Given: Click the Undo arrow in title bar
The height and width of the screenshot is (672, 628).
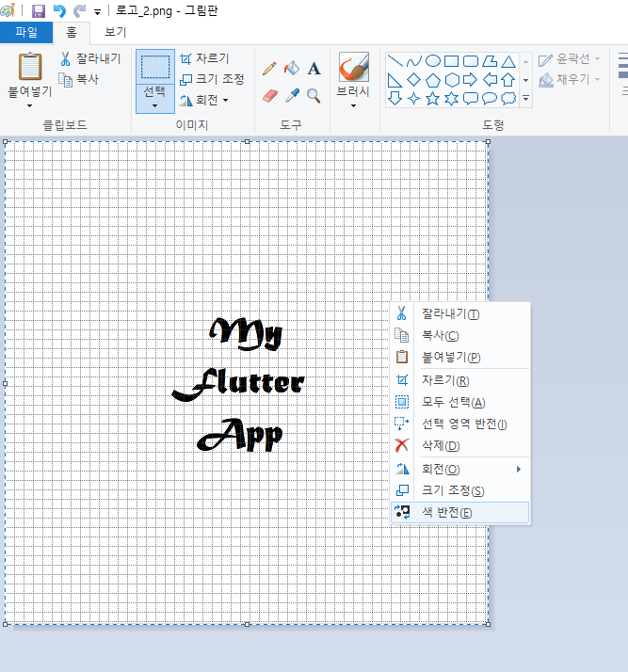Looking at the screenshot, I should click(x=59, y=10).
